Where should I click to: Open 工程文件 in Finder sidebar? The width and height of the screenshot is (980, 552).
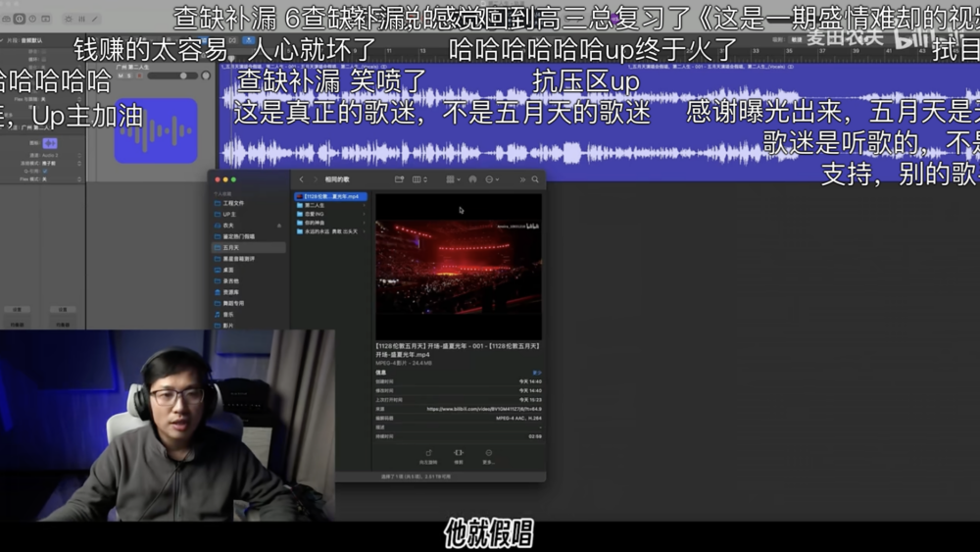pyautogui.click(x=249, y=203)
